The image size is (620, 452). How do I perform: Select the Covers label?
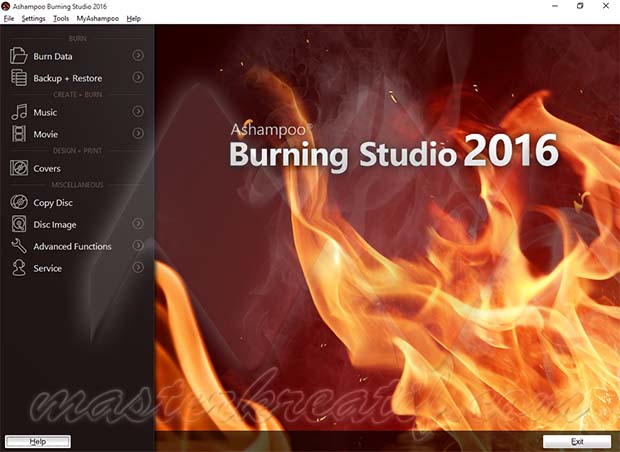pyautogui.click(x=47, y=168)
